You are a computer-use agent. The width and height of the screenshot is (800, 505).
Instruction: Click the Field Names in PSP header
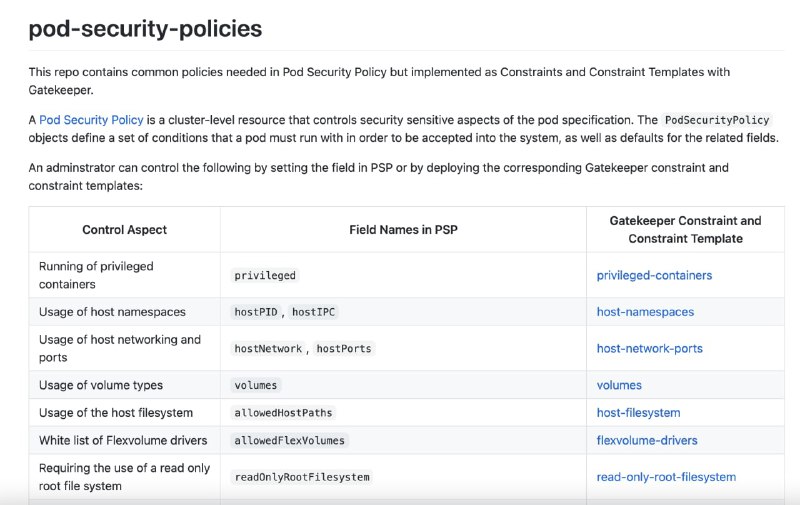pos(403,230)
